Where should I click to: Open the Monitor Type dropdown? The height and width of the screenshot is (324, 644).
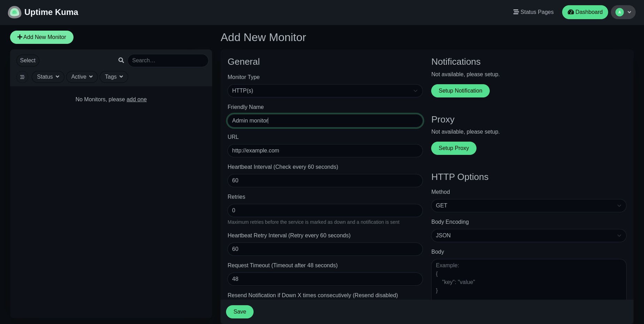click(325, 91)
